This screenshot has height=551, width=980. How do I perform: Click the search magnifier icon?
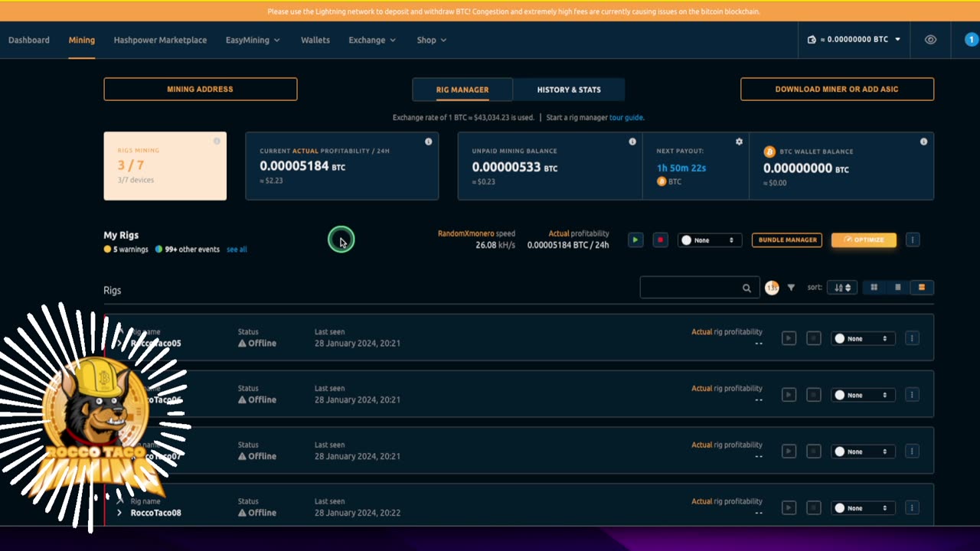pyautogui.click(x=746, y=288)
